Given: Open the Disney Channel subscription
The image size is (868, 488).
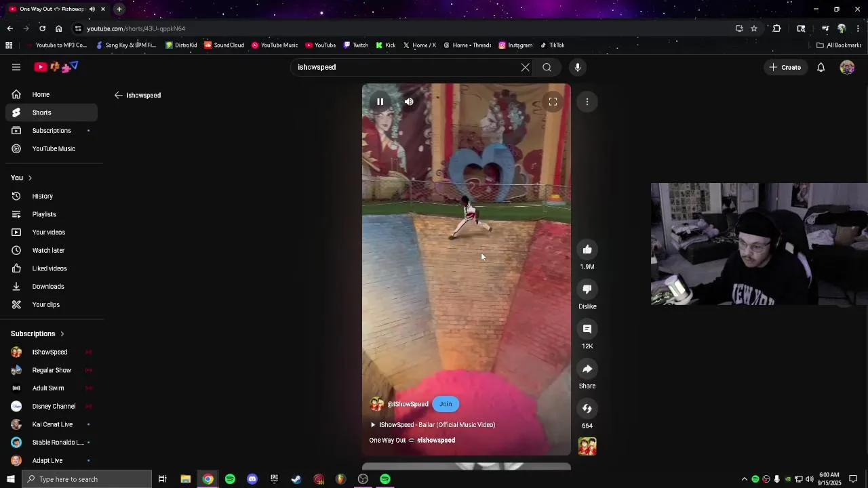Looking at the screenshot, I should point(52,407).
